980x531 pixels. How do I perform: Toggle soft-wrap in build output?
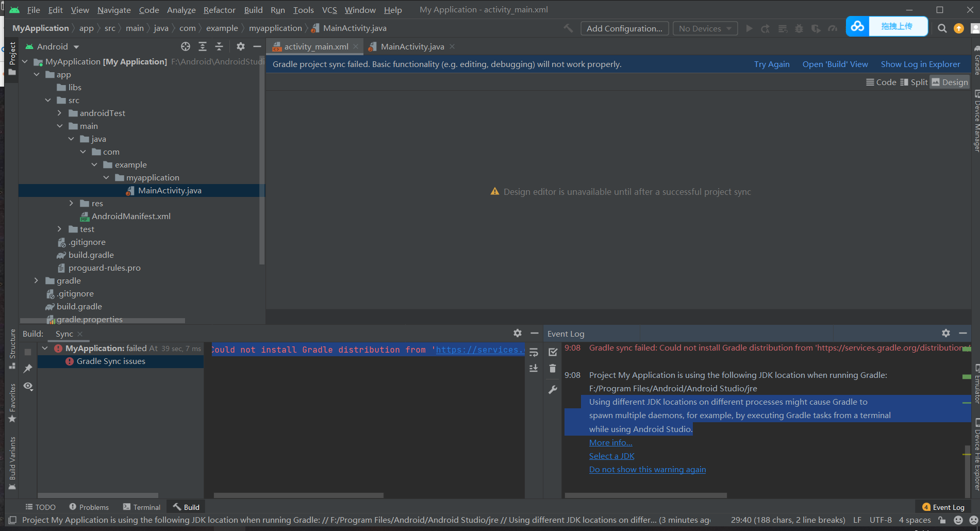click(534, 353)
